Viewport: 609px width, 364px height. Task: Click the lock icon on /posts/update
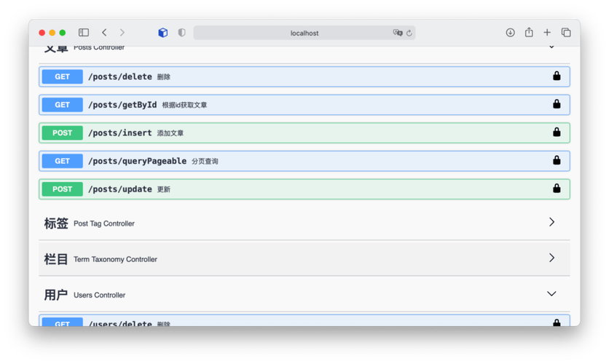(x=557, y=189)
